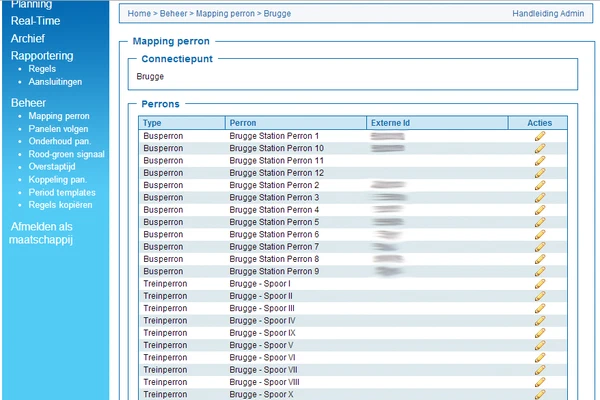Click Busperron type cell for Perron 7
This screenshot has width=600, height=400.
point(163,247)
